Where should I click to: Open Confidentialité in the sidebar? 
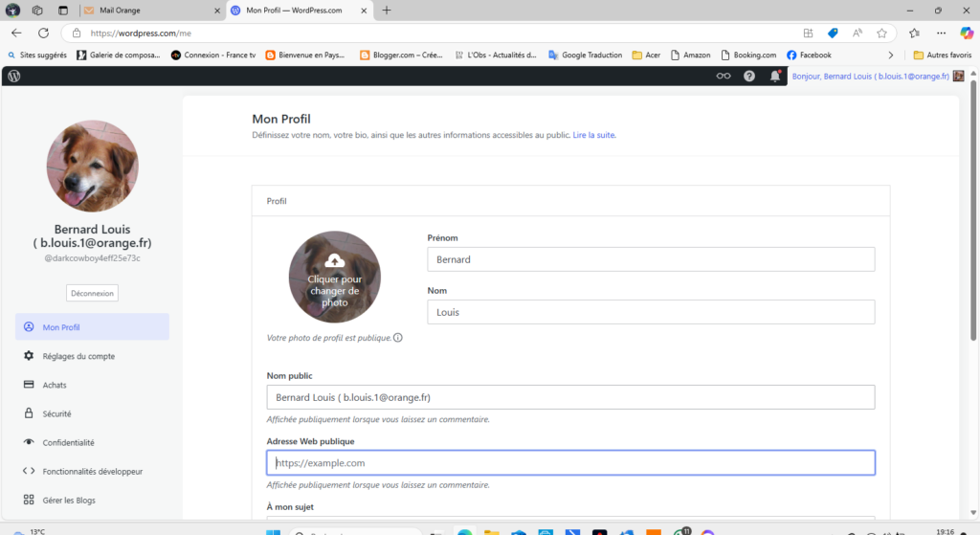[x=68, y=442]
